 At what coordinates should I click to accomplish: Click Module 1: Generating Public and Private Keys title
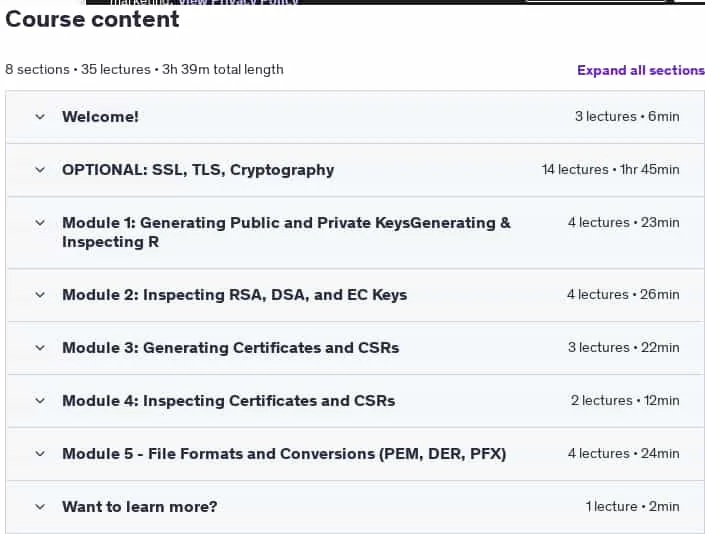[x=286, y=232]
